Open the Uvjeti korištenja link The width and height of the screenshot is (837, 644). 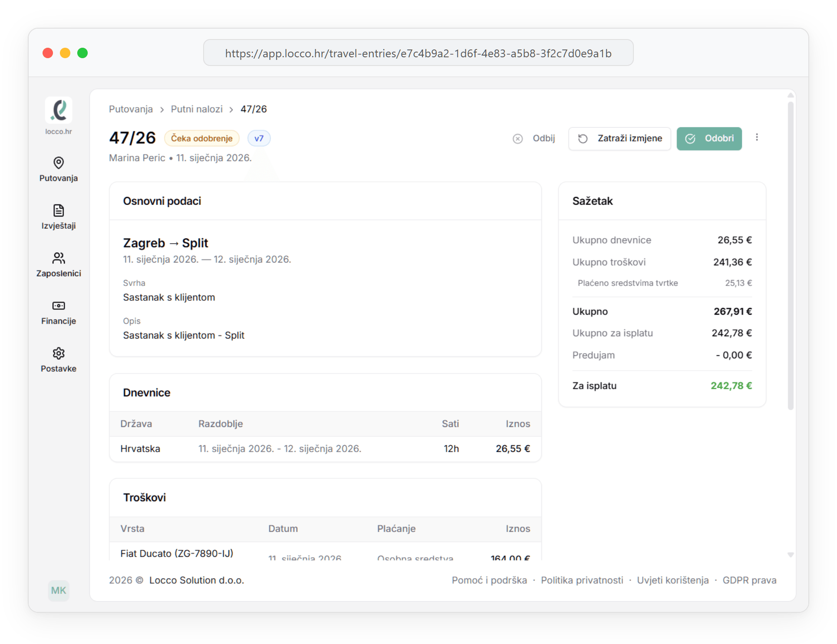coord(672,580)
